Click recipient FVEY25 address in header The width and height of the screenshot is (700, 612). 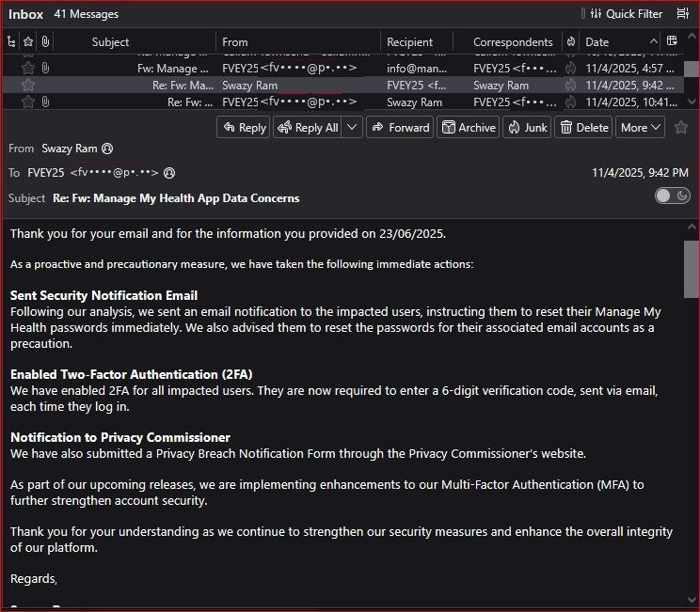[x=93, y=173]
